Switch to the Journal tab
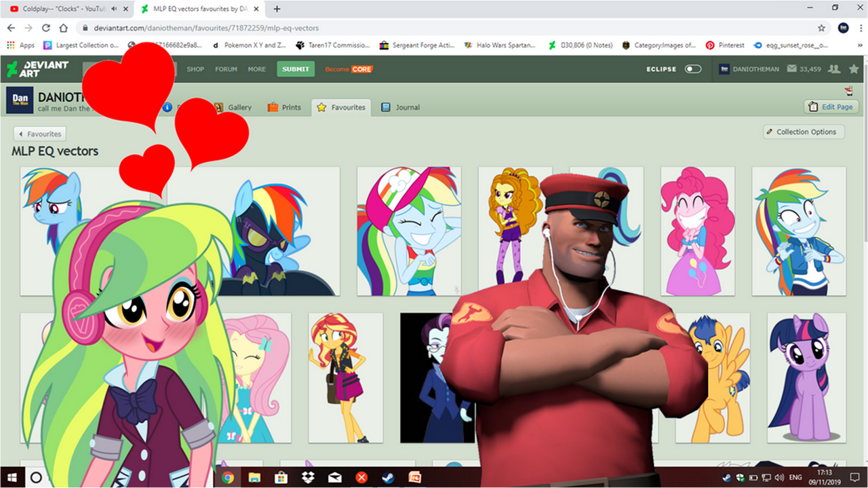This screenshot has width=868, height=488. click(x=401, y=107)
